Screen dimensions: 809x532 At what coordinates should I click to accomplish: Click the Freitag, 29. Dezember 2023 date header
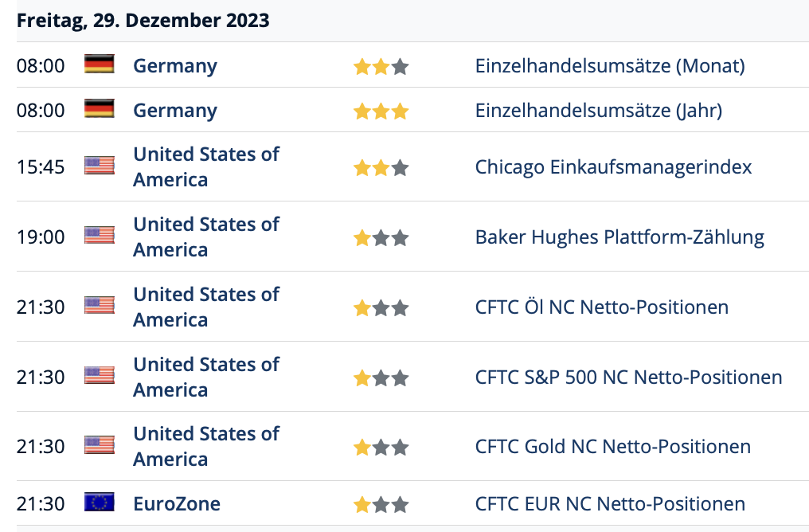point(143,21)
